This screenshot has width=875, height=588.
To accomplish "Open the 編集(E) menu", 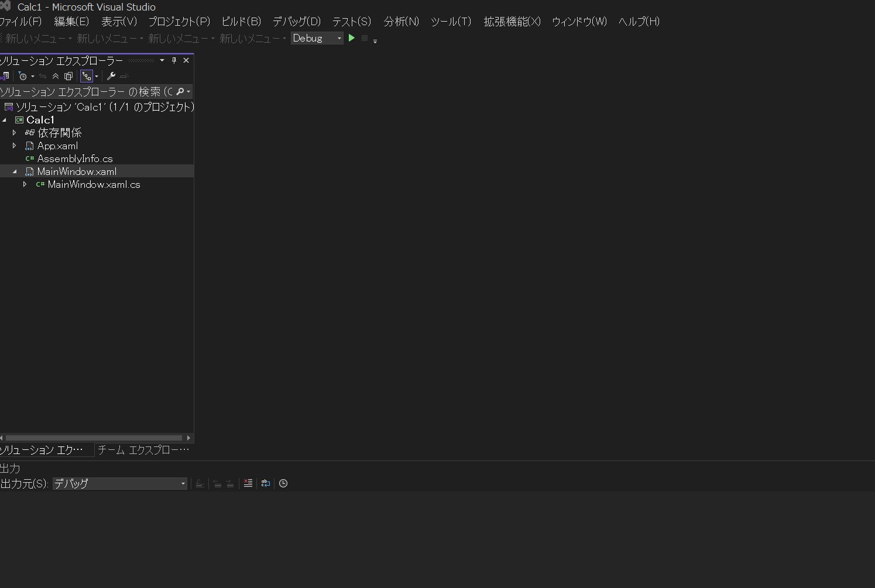I will click(x=71, y=22).
